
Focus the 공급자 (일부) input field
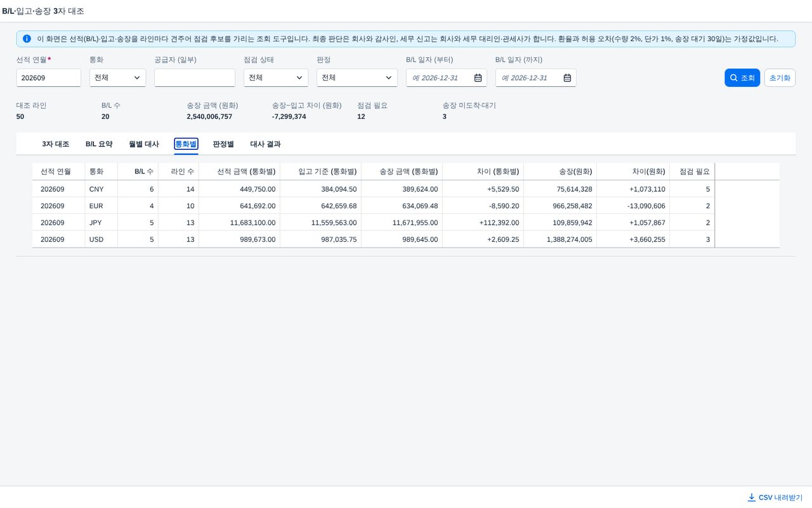(x=195, y=77)
